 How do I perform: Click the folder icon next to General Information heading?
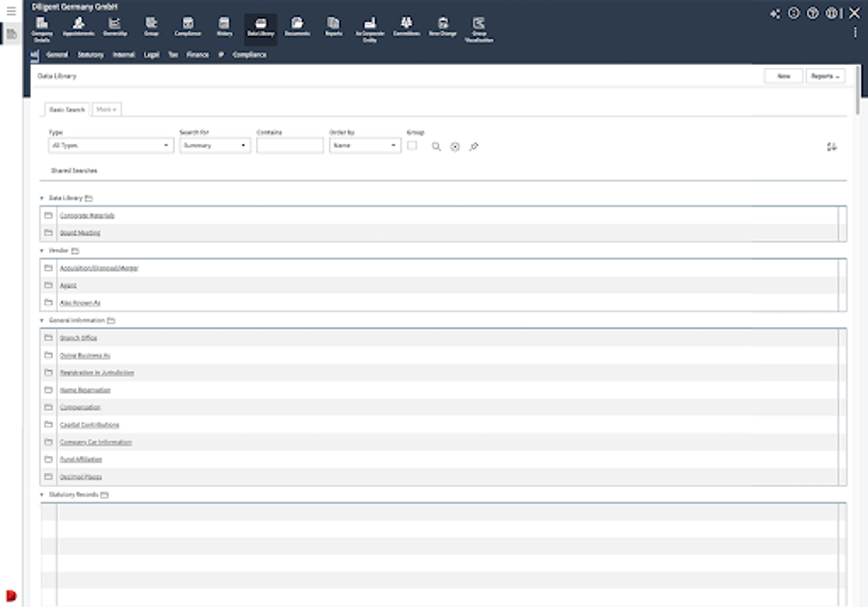pos(111,321)
